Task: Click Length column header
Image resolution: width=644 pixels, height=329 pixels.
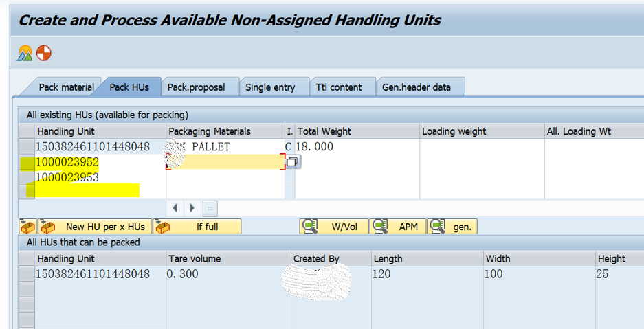Action: point(427,258)
